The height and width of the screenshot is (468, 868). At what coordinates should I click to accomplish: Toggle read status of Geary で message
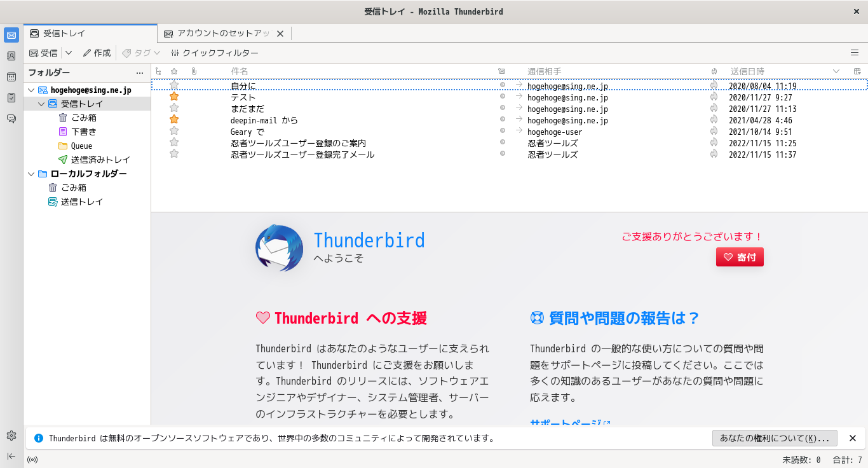pos(503,131)
